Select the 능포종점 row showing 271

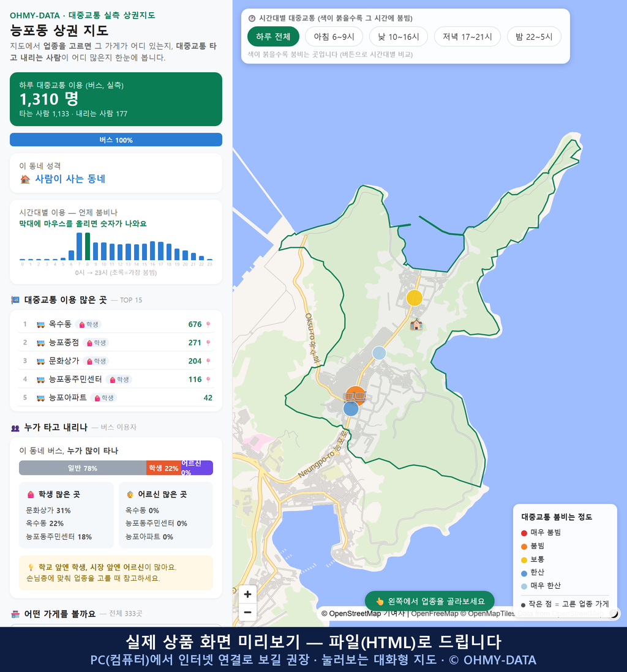coord(116,343)
